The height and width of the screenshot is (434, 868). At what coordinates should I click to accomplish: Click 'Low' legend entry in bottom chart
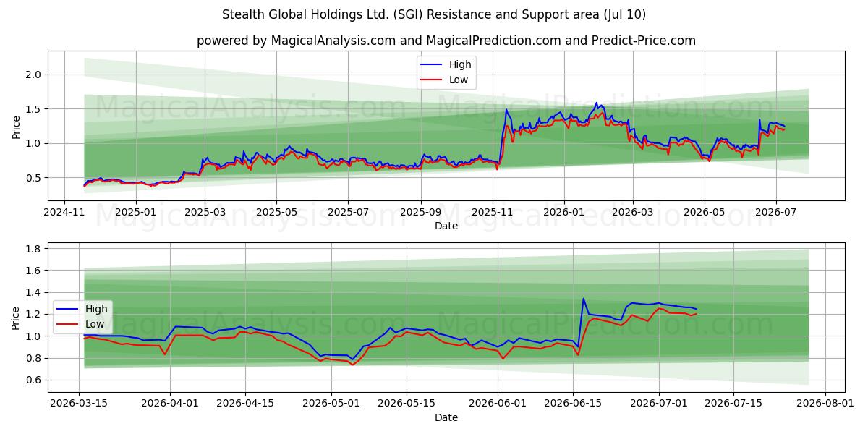point(95,325)
